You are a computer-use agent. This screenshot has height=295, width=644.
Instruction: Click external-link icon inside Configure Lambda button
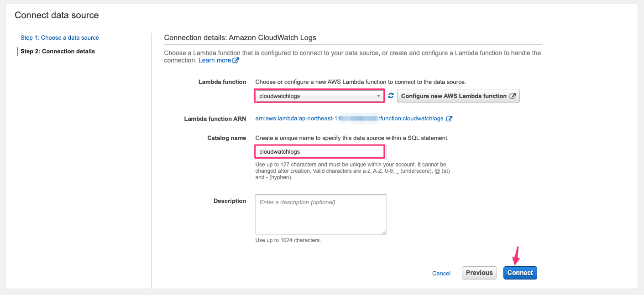[513, 96]
